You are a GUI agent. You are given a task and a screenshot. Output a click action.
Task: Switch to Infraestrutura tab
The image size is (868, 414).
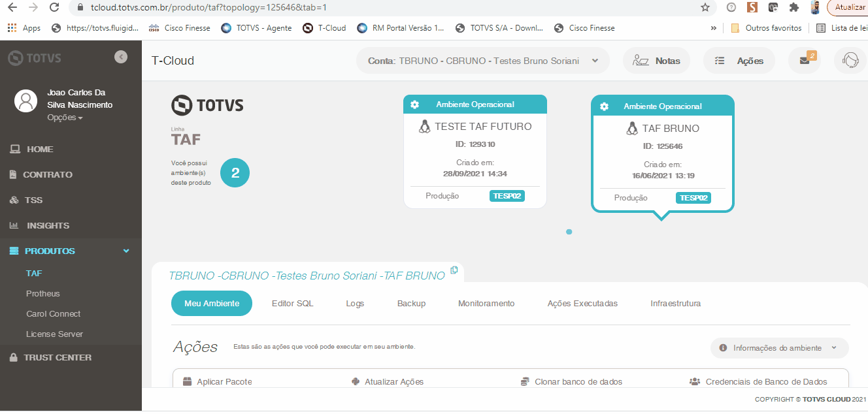coord(676,304)
